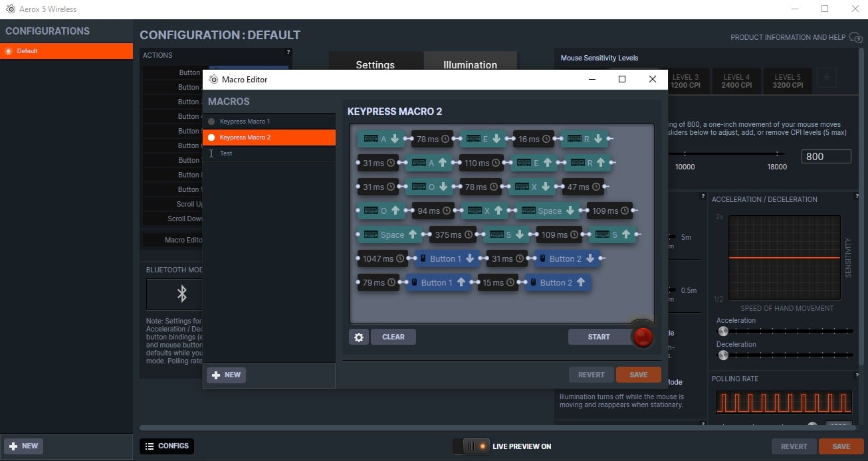Save the macro in Macro Editor
This screenshot has width=868, height=461.
pyautogui.click(x=638, y=375)
